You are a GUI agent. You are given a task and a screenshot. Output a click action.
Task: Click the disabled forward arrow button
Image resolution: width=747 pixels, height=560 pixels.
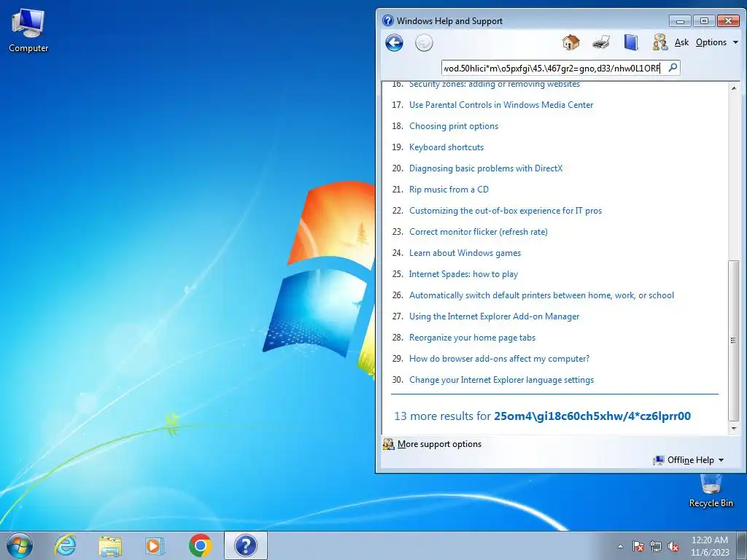424,43
